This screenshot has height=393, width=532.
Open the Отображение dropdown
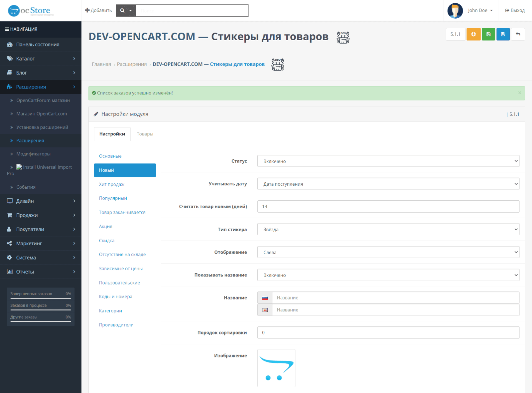388,252
